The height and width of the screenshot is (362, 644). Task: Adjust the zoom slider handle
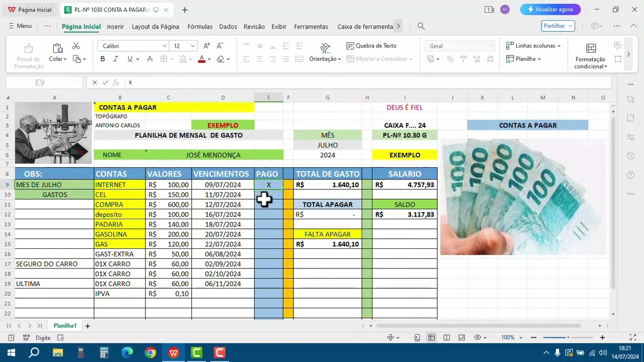tap(568, 338)
